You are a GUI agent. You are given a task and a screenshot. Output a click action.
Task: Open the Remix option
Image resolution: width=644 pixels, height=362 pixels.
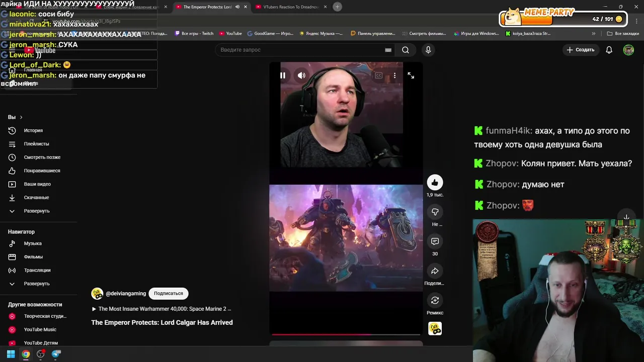pos(435,300)
